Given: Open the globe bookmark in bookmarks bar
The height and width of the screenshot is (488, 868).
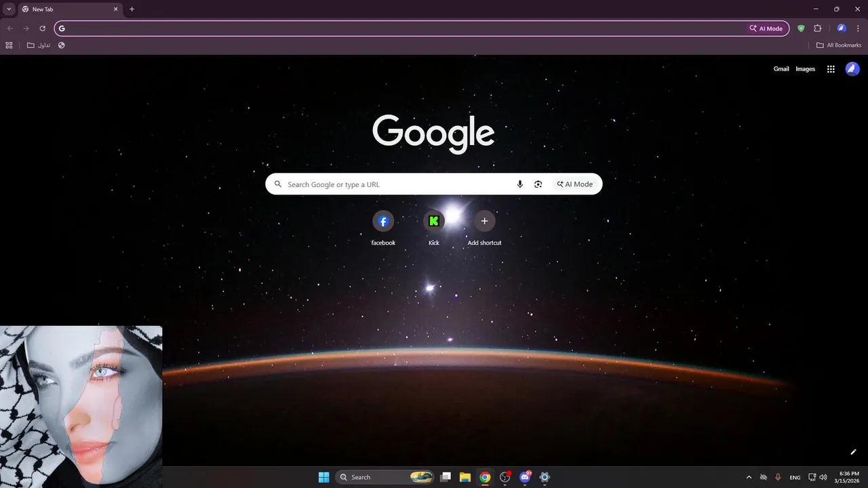Looking at the screenshot, I should coord(62,45).
